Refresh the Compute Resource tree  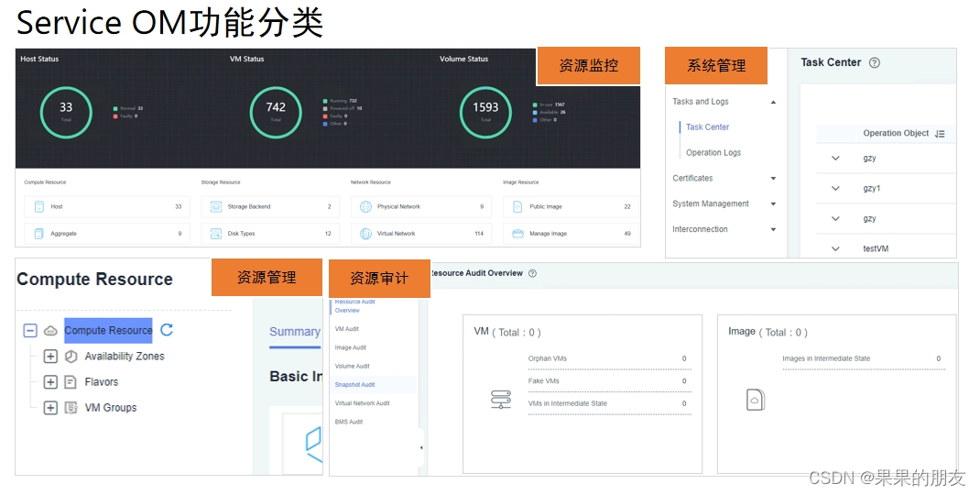pos(167,330)
